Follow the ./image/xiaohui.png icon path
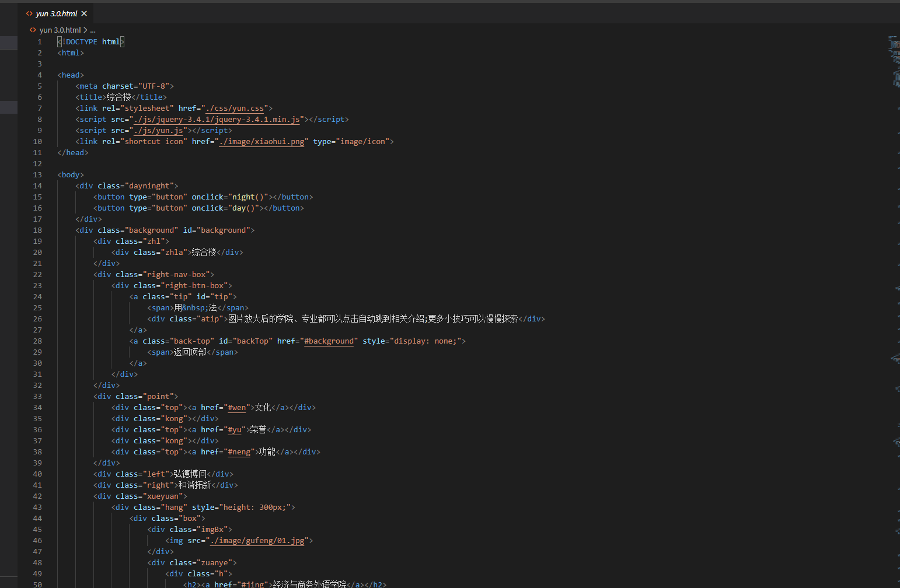Image resolution: width=900 pixels, height=588 pixels. (x=261, y=142)
